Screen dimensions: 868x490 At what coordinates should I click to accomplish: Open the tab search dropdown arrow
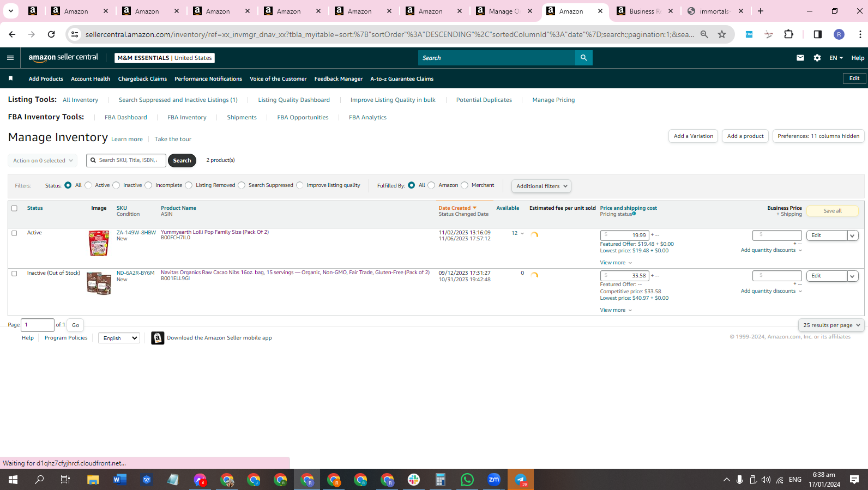(x=10, y=11)
